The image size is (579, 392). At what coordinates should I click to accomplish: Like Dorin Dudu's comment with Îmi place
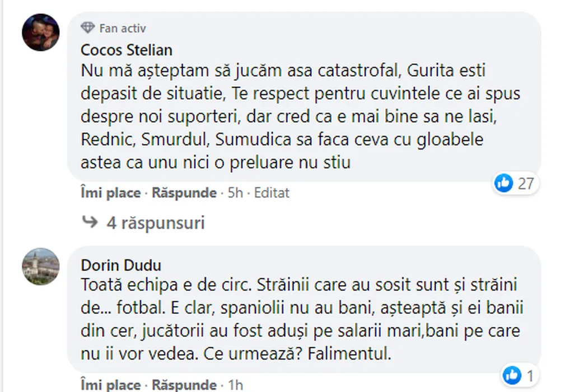[x=111, y=385]
